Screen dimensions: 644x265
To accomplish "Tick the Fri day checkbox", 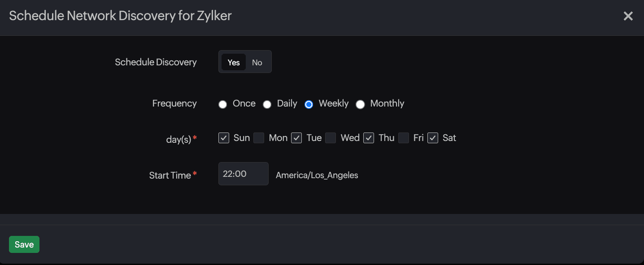I will tap(404, 138).
